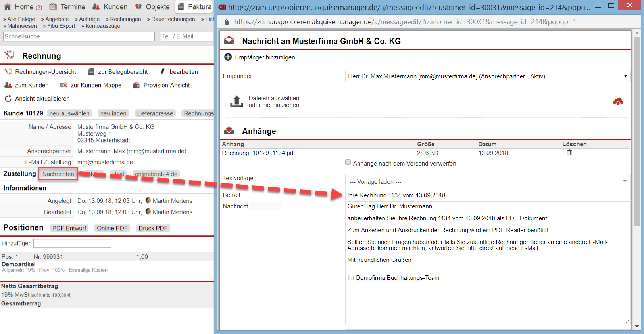
Task: Click the red cloud upload icon
Action: tap(618, 102)
